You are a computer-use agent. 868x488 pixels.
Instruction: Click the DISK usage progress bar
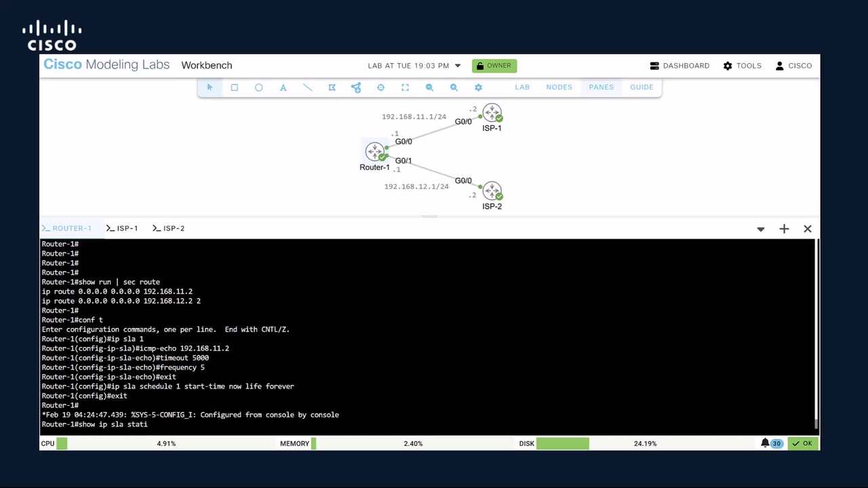pyautogui.click(x=562, y=443)
